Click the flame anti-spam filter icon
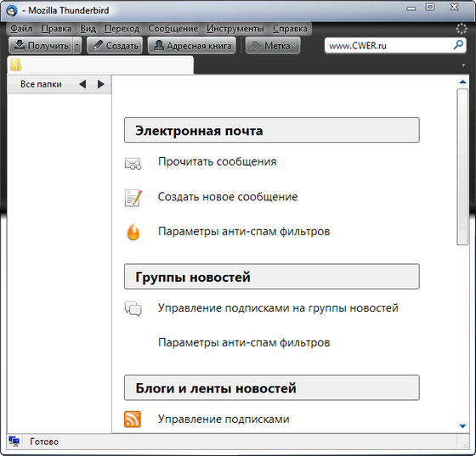Viewport: 476px width, 456px height. pyautogui.click(x=133, y=232)
